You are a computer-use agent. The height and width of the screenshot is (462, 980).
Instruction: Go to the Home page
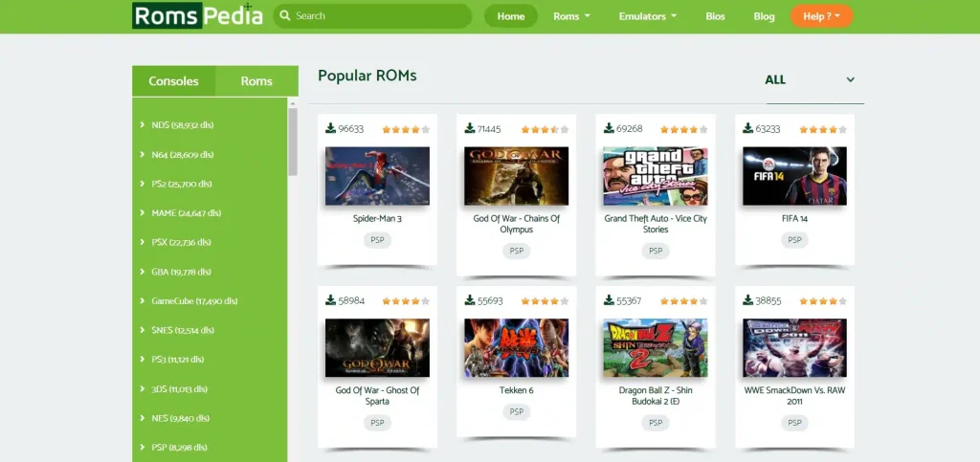tap(511, 16)
